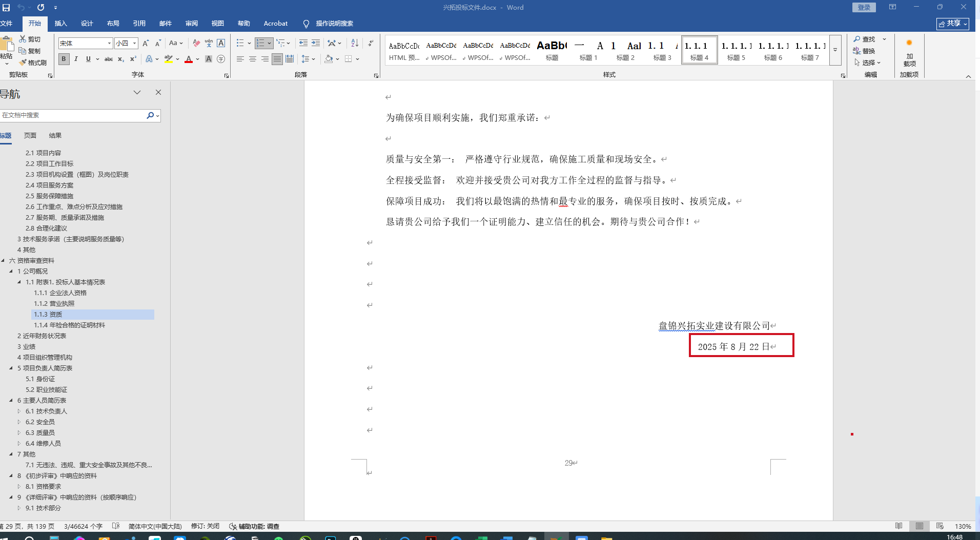980x540 pixels.
Task: Open the 审阅 ribbon tab
Action: coord(191,24)
